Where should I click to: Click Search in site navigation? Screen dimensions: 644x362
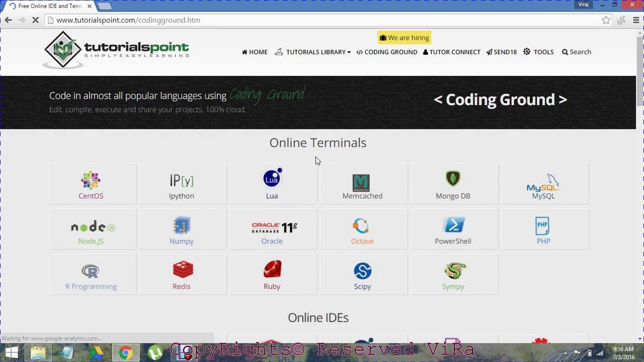click(576, 52)
